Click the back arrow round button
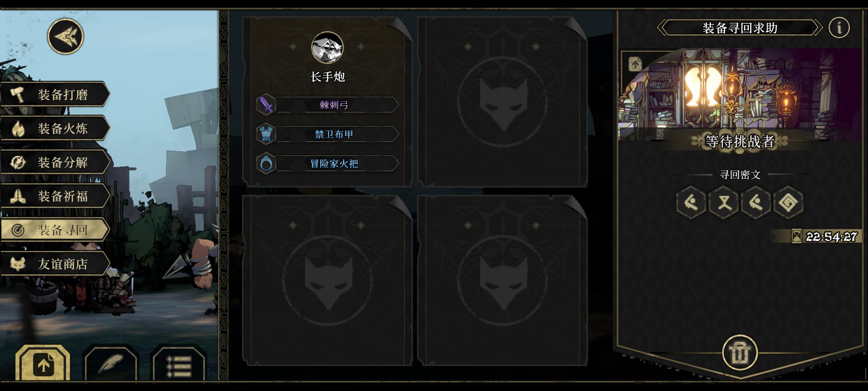868x391 pixels. pos(65,36)
